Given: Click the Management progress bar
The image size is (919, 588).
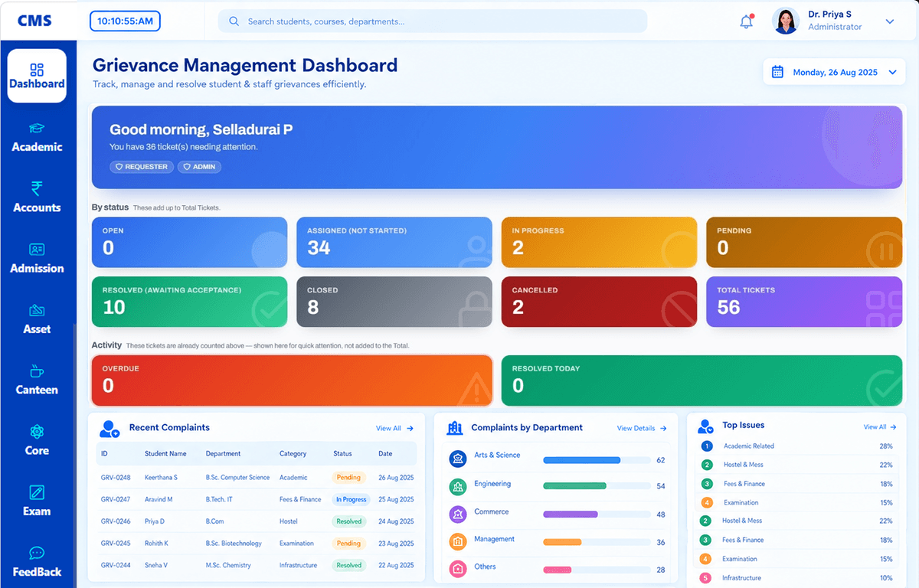Looking at the screenshot, I should point(597,542).
